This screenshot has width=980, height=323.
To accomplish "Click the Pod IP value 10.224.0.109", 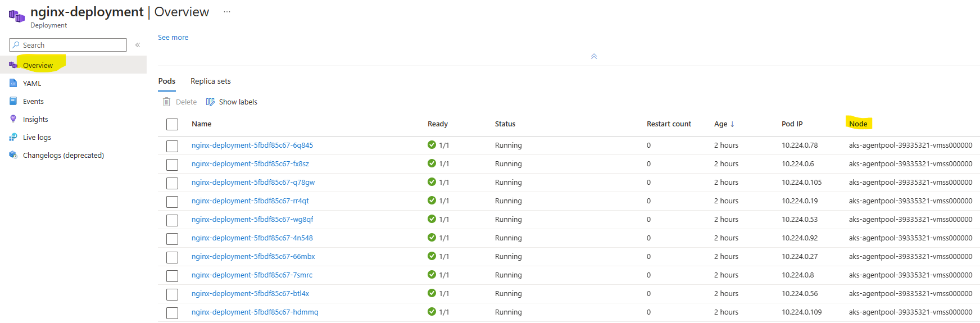I will point(802,312).
